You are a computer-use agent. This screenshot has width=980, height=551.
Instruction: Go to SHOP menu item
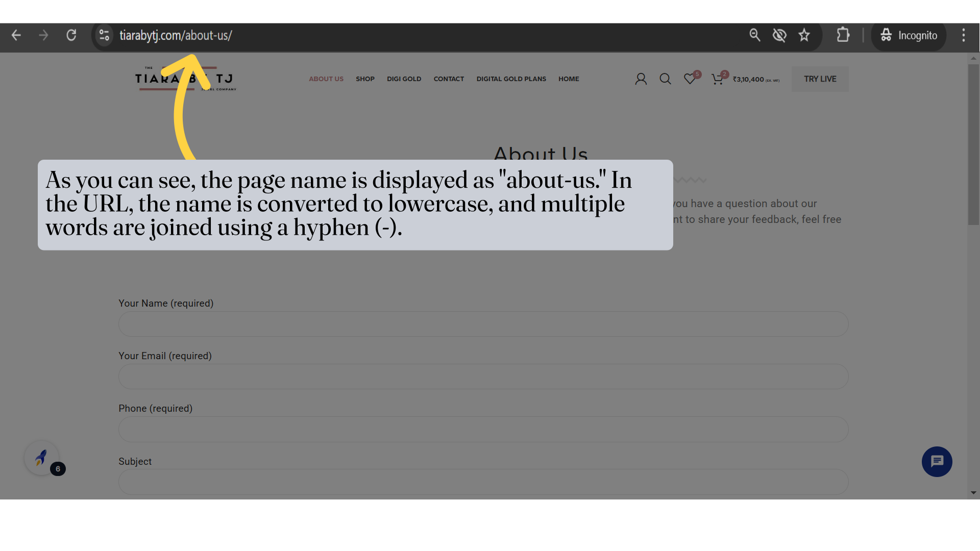pos(365,79)
